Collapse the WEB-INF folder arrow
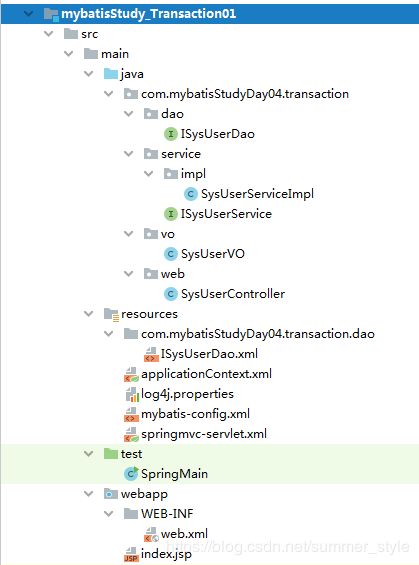This screenshot has width=419, height=565. pos(108,514)
